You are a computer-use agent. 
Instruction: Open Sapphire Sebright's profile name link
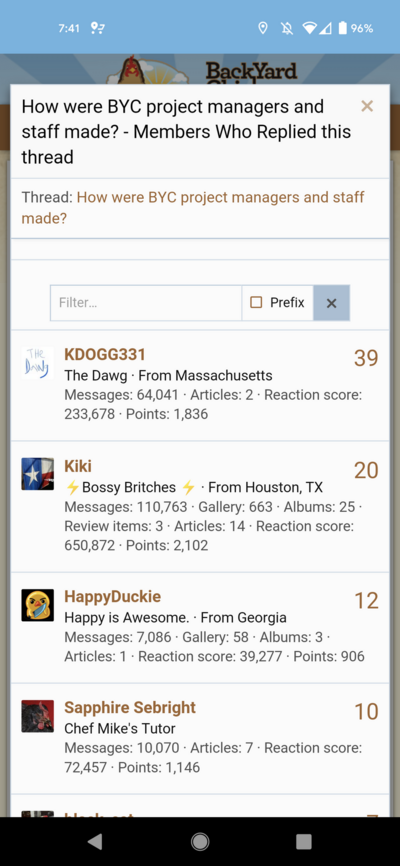[130, 707]
